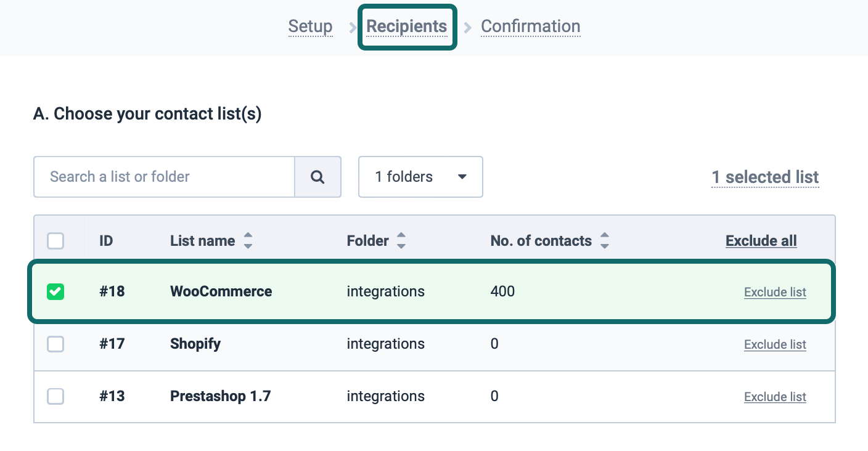Click the Folder column header text
Image resolution: width=868 pixels, height=451 pixels.
pyautogui.click(x=368, y=241)
